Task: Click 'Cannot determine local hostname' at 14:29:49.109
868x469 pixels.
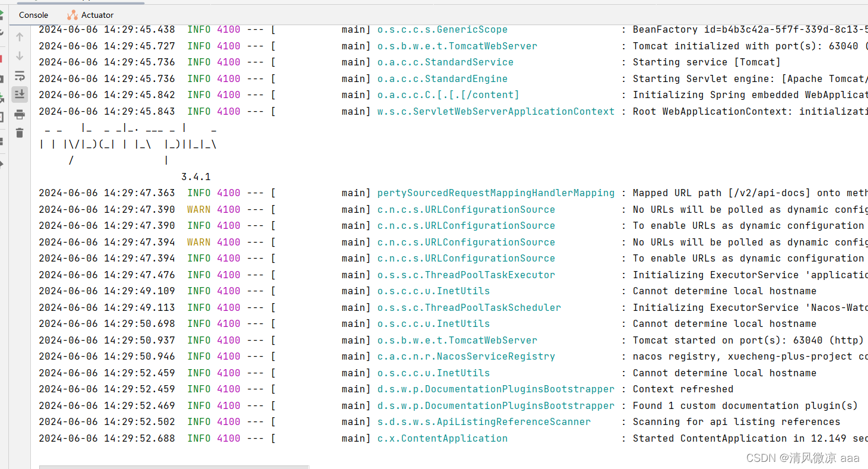Action: tap(725, 291)
